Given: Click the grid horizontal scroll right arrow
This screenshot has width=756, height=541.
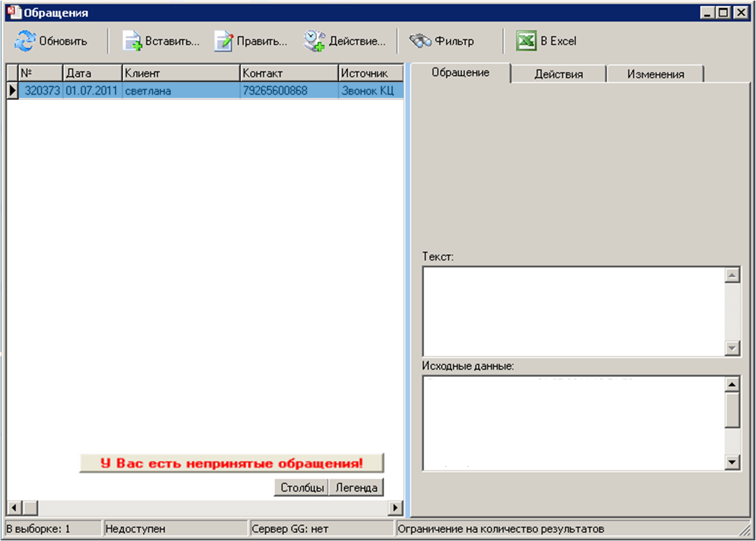Looking at the screenshot, I should [395, 507].
